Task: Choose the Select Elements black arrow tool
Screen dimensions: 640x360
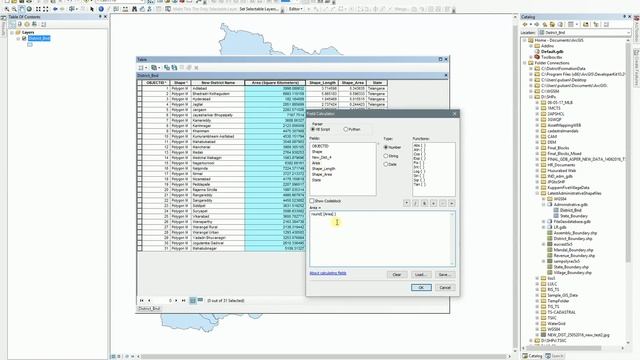Action: tap(92, 9)
